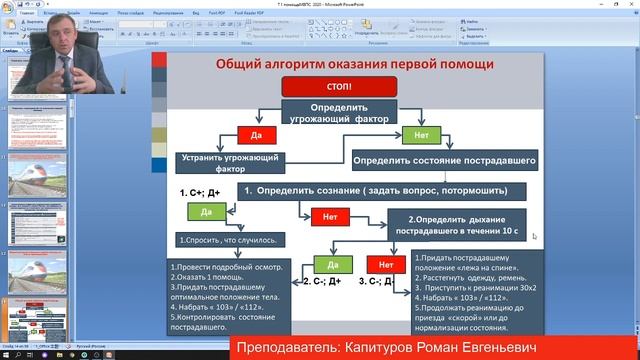Open the font color picker

tap(184, 34)
